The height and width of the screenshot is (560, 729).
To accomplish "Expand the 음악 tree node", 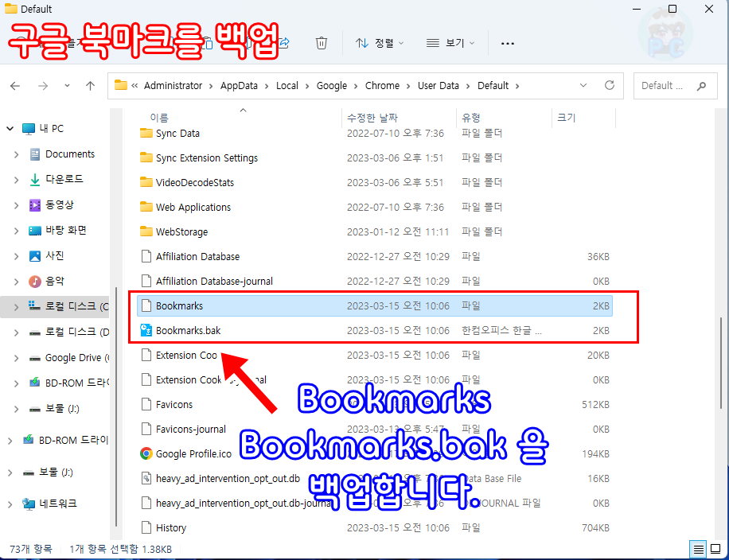I will tap(16, 282).
